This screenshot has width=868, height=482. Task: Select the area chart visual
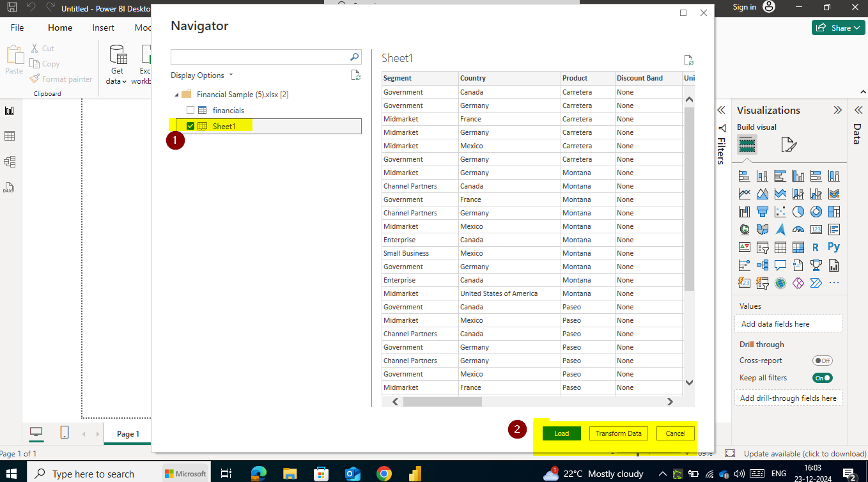762,194
